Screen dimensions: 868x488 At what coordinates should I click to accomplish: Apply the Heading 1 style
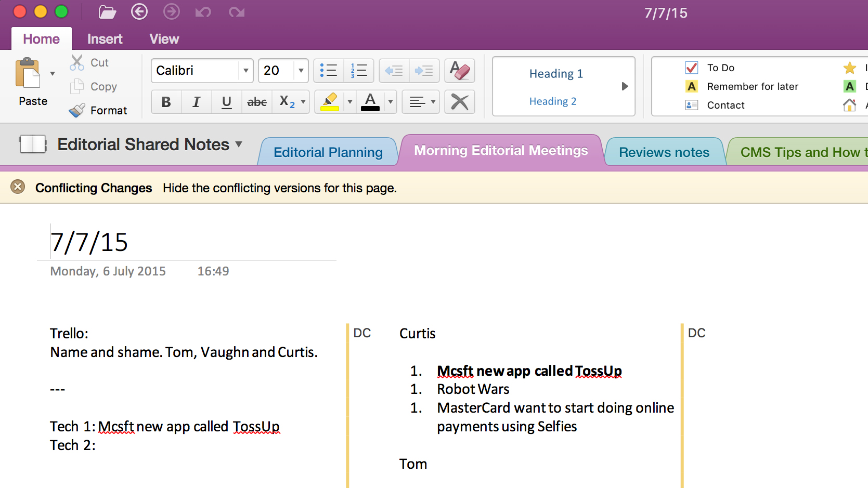point(556,74)
